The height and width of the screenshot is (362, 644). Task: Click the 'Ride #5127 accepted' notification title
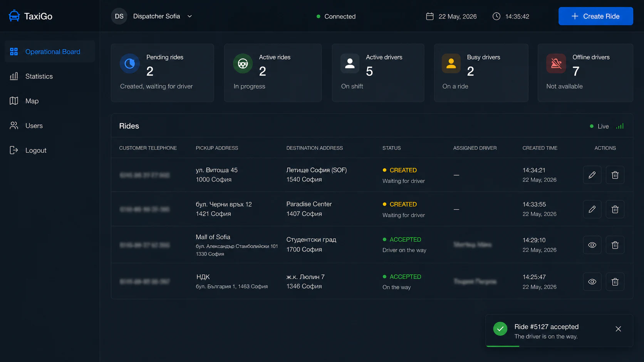[547, 327]
